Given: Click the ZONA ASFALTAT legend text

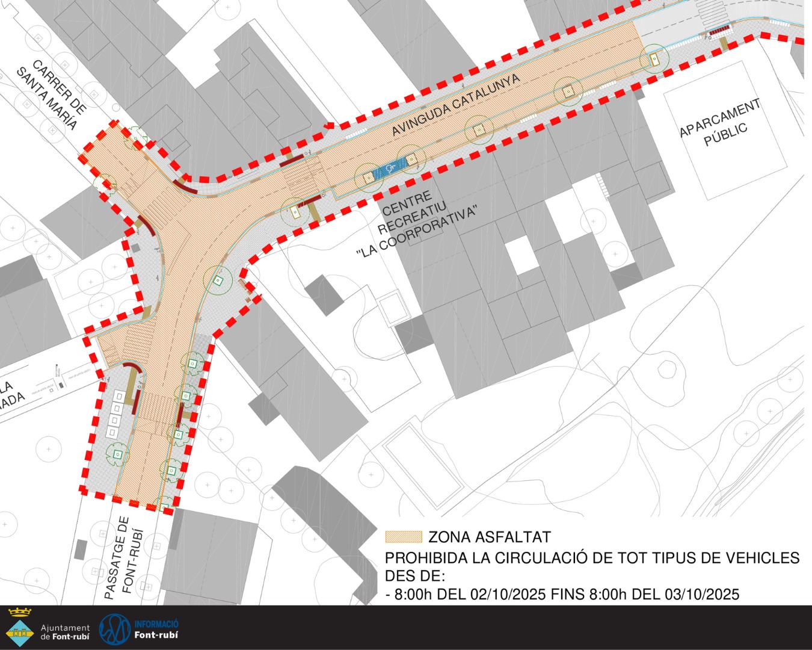Looking at the screenshot, I should coord(489,537).
